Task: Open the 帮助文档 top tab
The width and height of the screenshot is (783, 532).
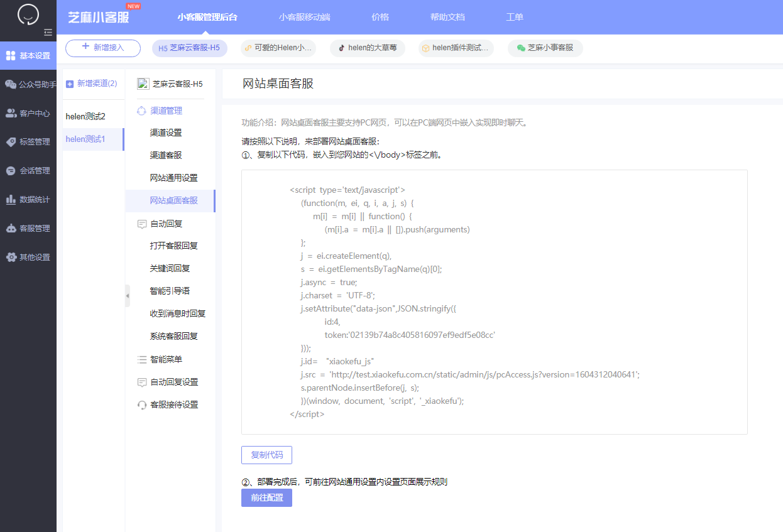Action: [447, 17]
